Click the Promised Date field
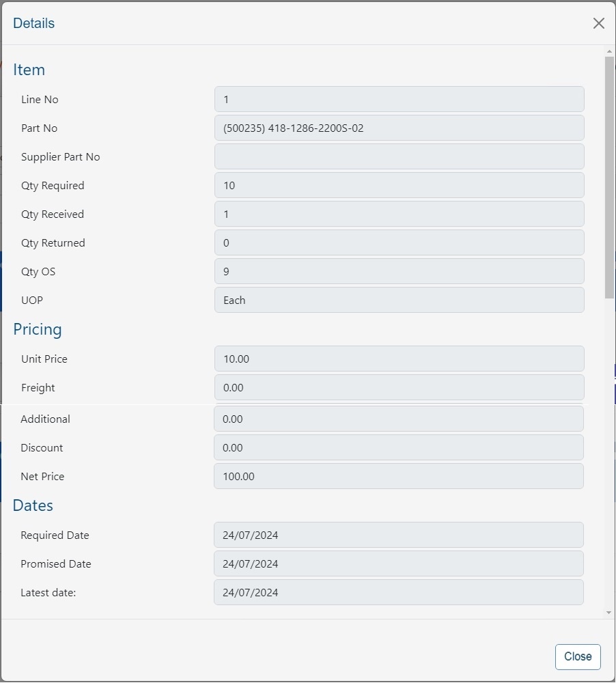 click(x=399, y=563)
